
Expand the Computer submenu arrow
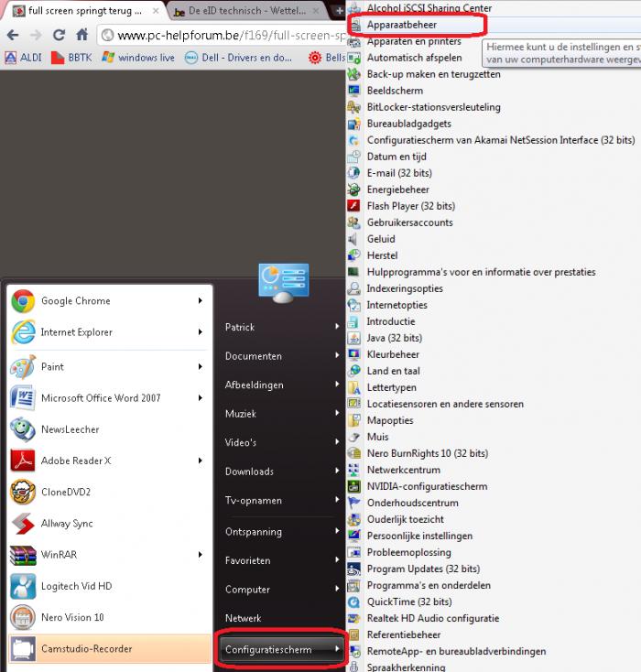(337, 589)
